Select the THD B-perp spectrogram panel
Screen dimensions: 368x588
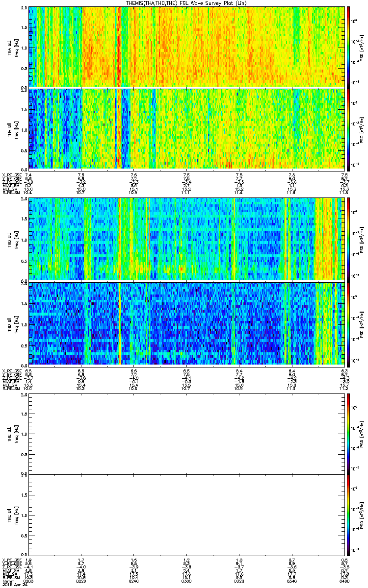[x=187, y=239]
